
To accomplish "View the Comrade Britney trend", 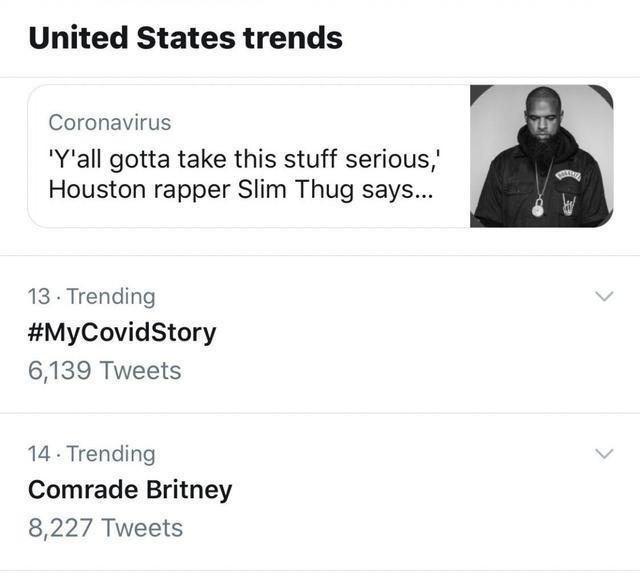I will tap(130, 490).
